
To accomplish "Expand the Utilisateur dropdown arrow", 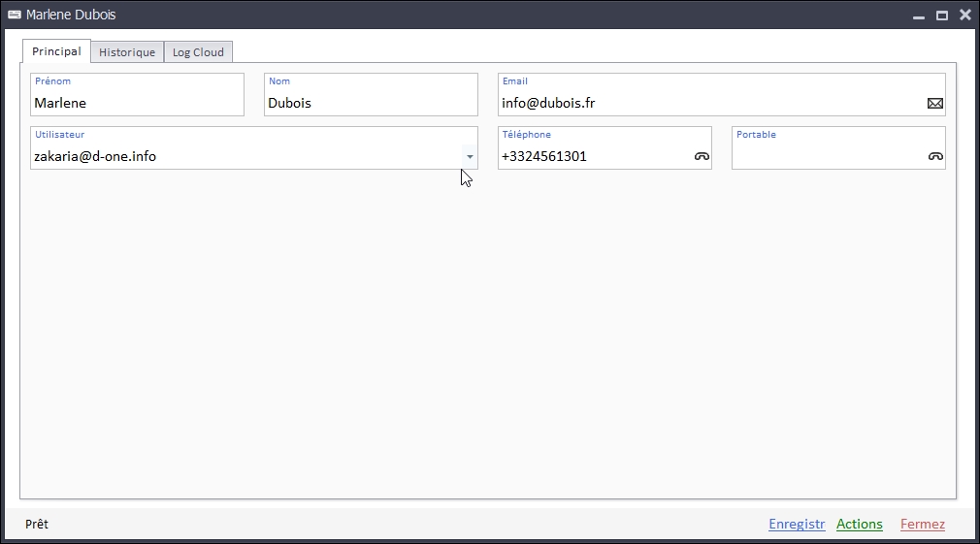I will [470, 156].
